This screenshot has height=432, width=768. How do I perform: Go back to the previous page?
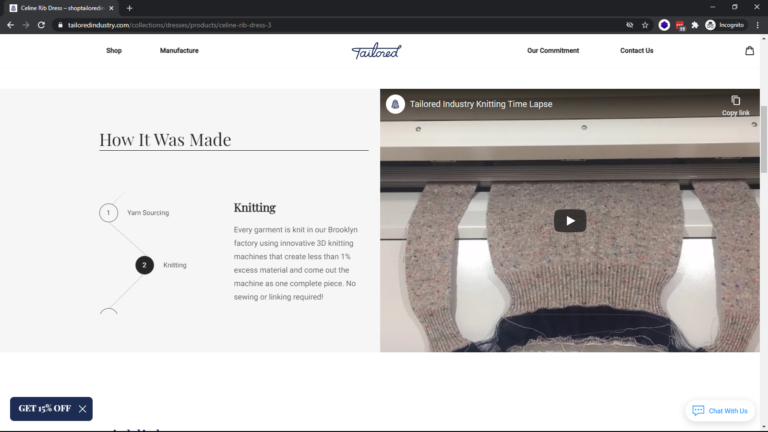[10, 24]
